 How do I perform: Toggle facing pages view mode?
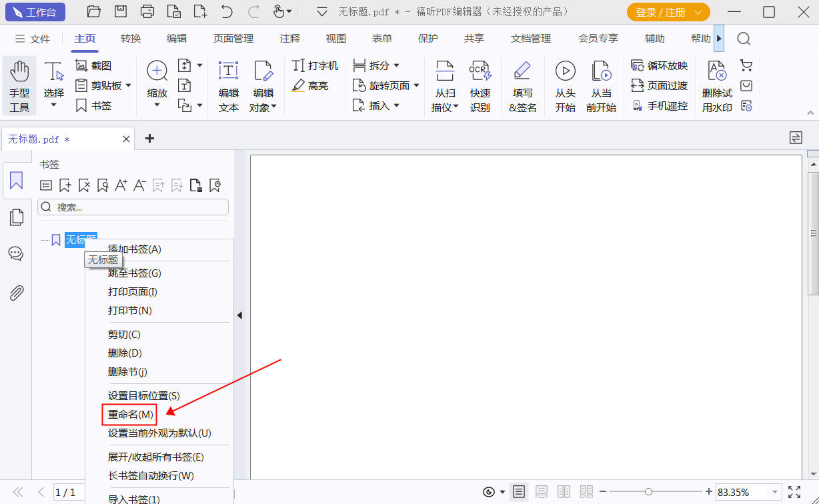[564, 492]
